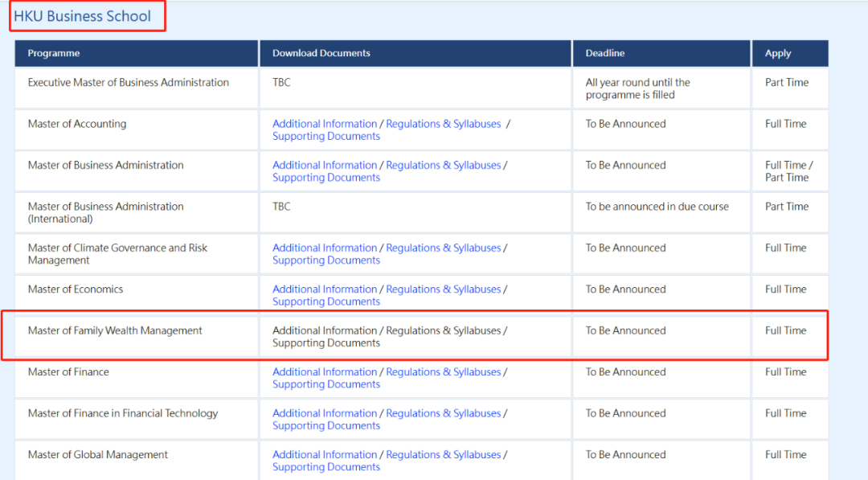Viewport: 868px width, 480px height.
Task: Open Additional Information for Climate Governance programme
Action: (x=325, y=248)
